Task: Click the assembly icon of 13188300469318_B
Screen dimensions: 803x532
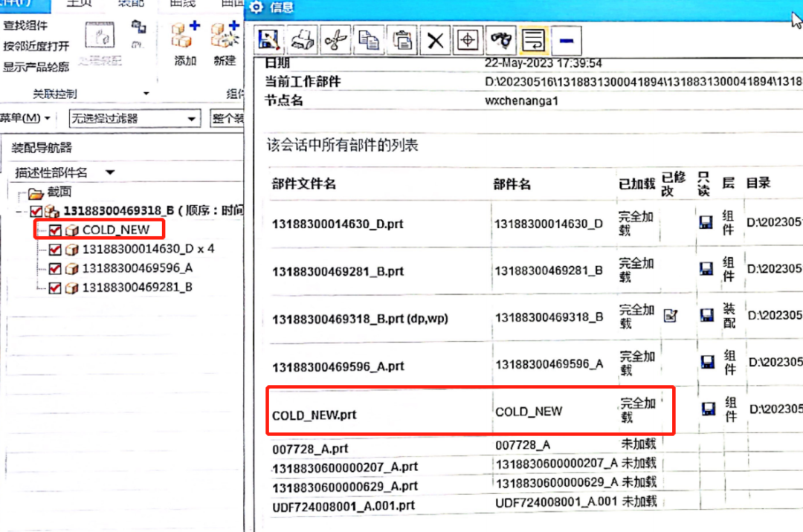Action: (x=52, y=211)
